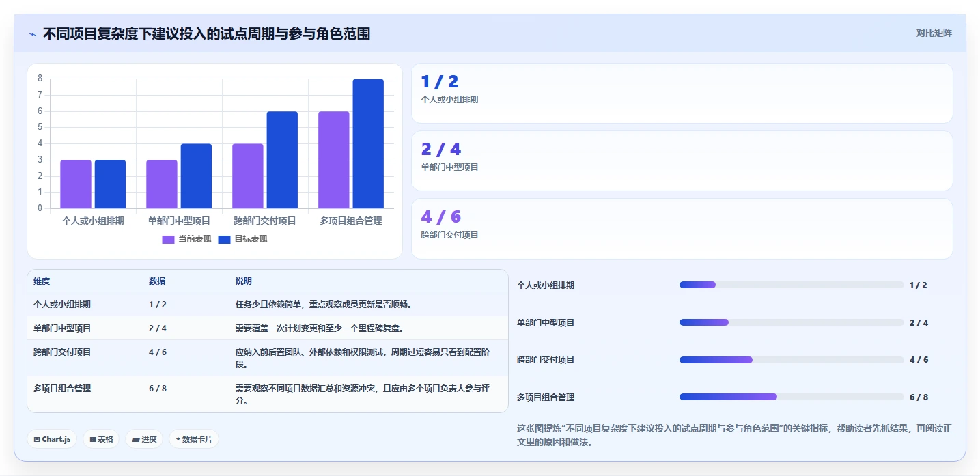The width and height of the screenshot is (980, 476).
Task: Click progress bar for 跨部门交付项目
Action: pyautogui.click(x=792, y=359)
